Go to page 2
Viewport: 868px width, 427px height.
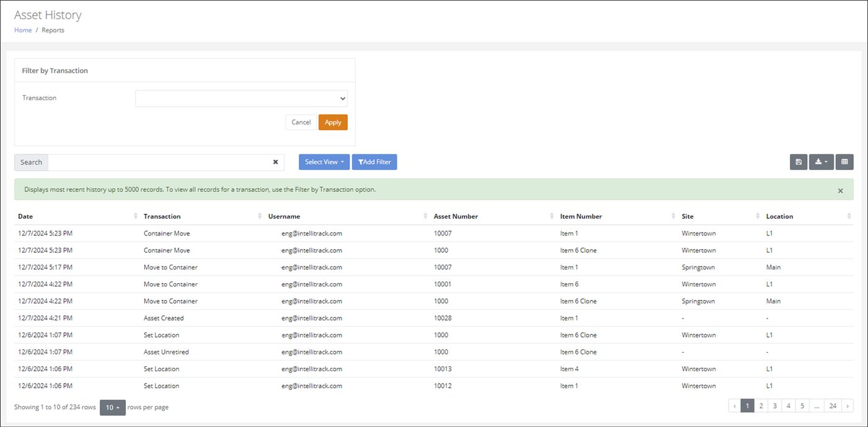[761, 407]
